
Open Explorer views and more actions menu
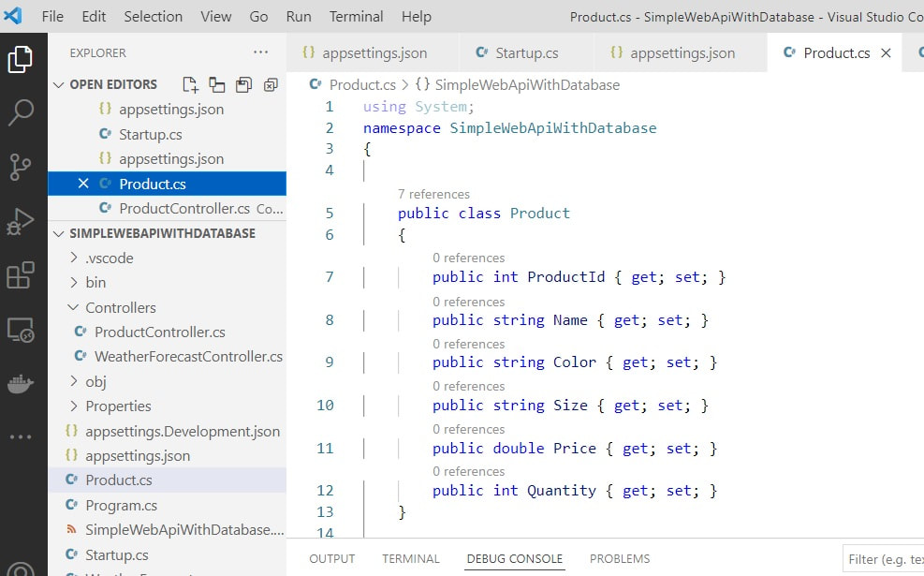coord(260,52)
